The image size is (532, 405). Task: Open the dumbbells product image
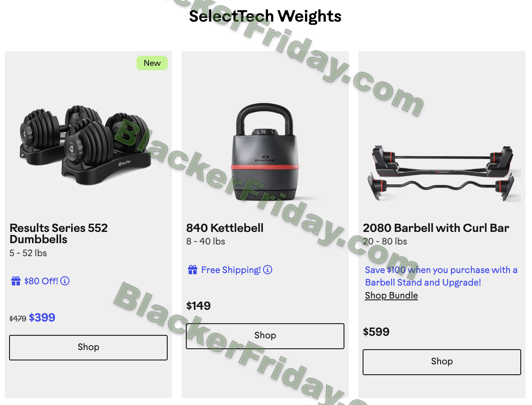[x=86, y=145]
